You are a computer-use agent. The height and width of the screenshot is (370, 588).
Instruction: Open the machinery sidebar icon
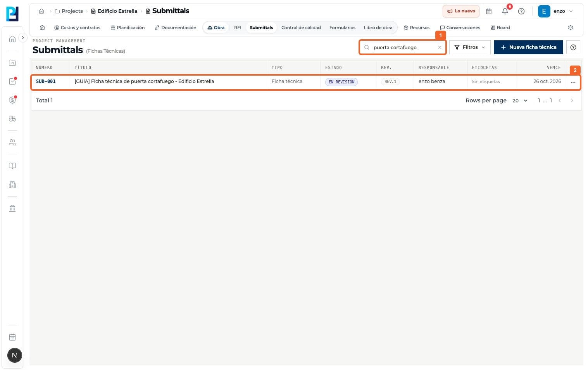pos(12,119)
